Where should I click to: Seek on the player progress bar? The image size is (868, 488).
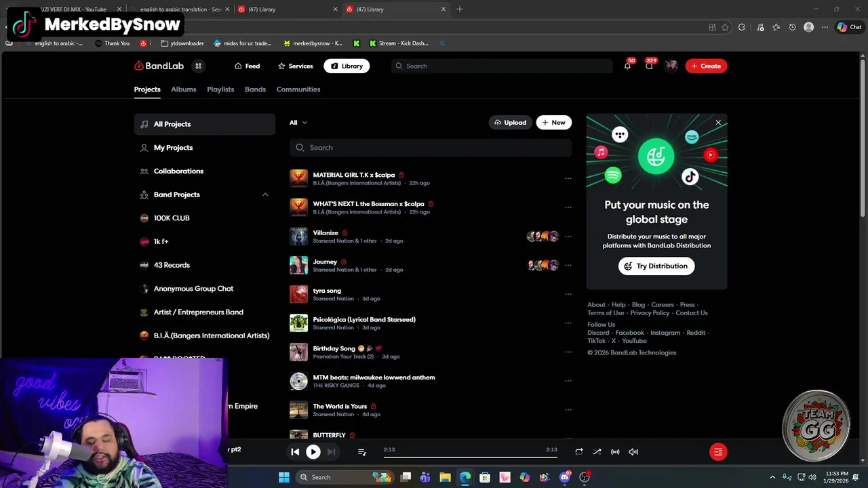tap(471, 457)
